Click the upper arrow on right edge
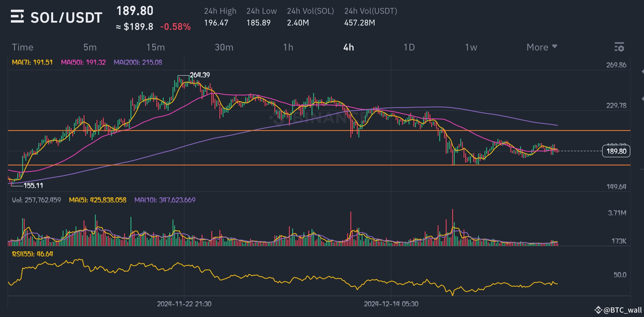 click(x=642, y=72)
